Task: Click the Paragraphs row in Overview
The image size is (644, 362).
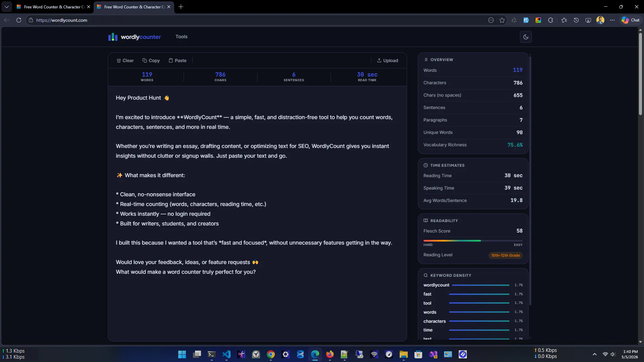Action: pos(473,120)
